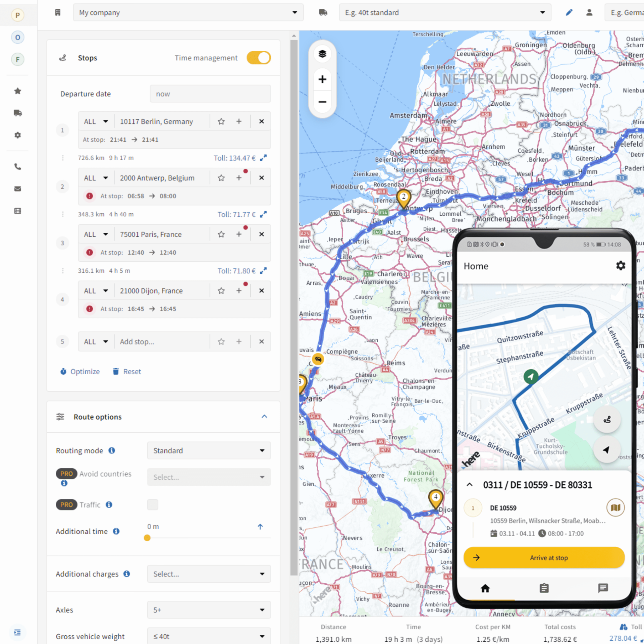Viewport: 644px width, 644px height.
Task: Click the add stop plus icon for stop 2
Action: click(x=239, y=177)
